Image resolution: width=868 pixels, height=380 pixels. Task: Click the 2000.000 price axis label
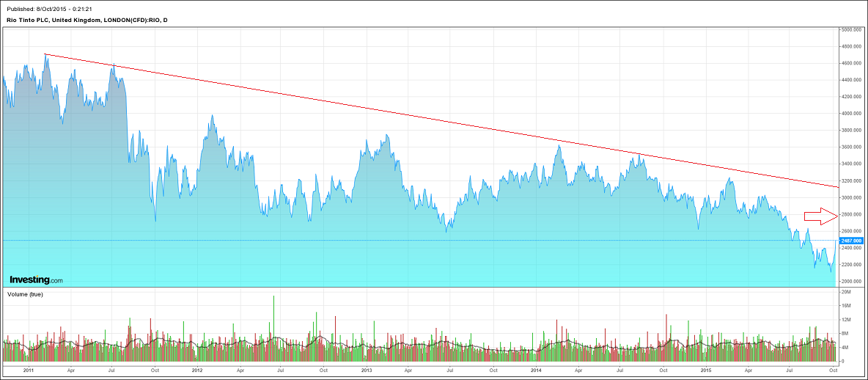pyautogui.click(x=851, y=282)
